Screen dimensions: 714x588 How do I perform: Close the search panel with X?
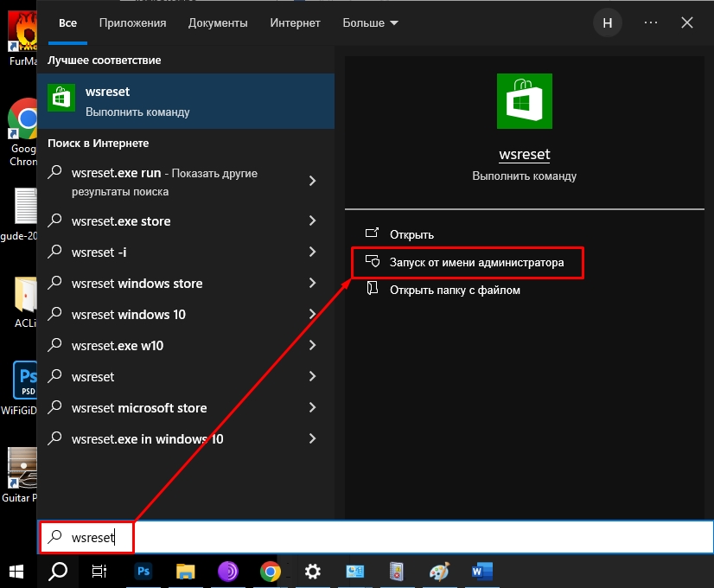tap(687, 22)
